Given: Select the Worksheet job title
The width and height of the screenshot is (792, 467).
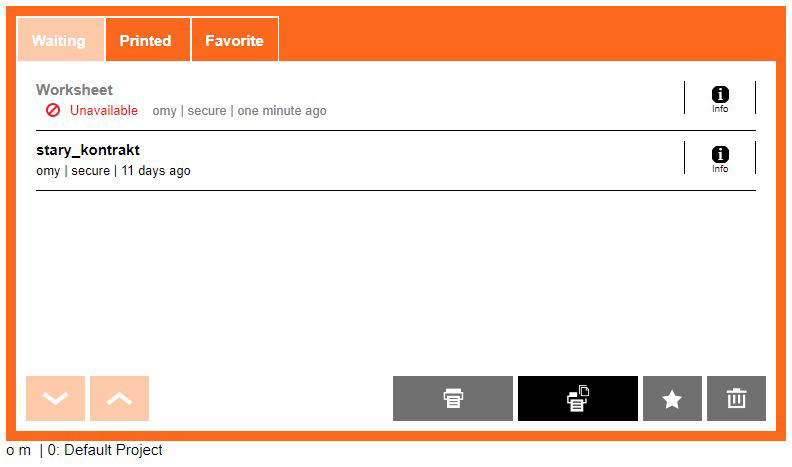Looking at the screenshot, I should point(75,90).
